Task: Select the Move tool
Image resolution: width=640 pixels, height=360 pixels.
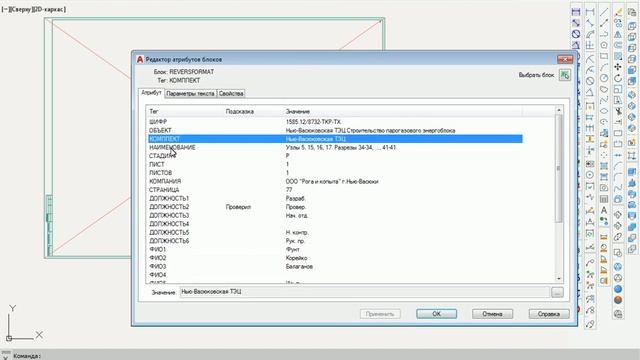Action: click(x=618, y=67)
